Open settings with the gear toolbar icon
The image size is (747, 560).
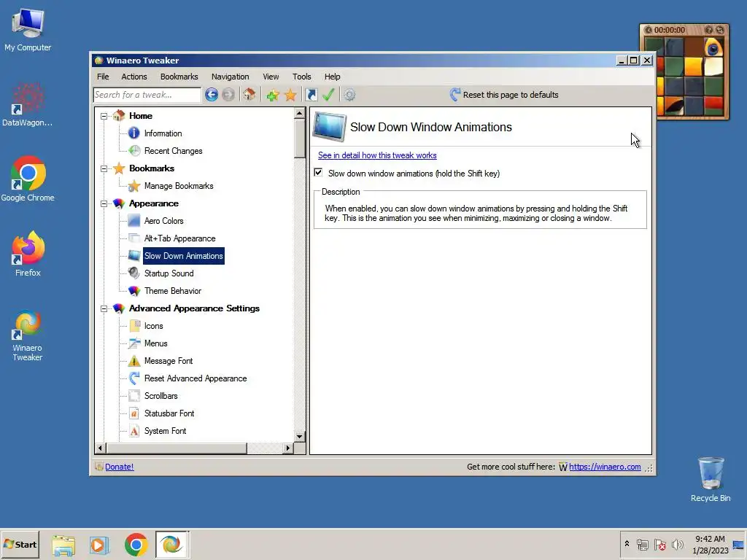pos(349,95)
